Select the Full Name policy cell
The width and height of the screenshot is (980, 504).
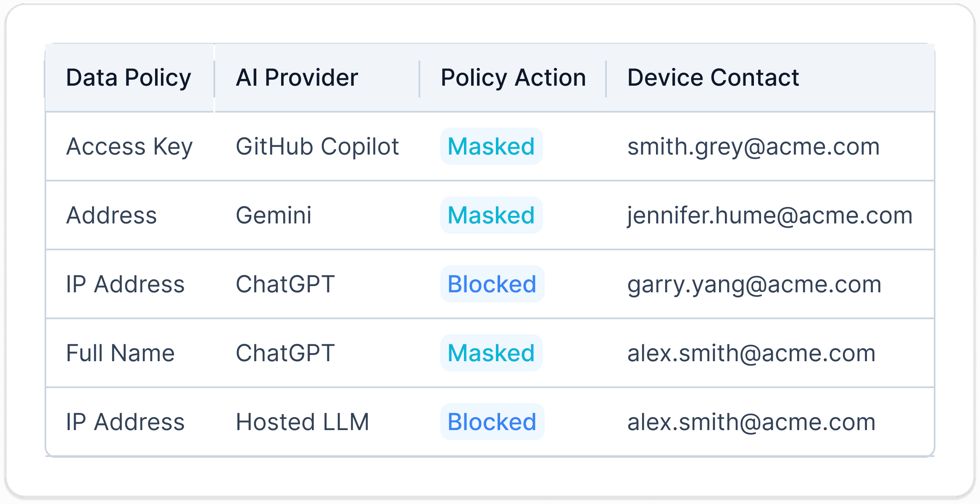tap(120, 353)
